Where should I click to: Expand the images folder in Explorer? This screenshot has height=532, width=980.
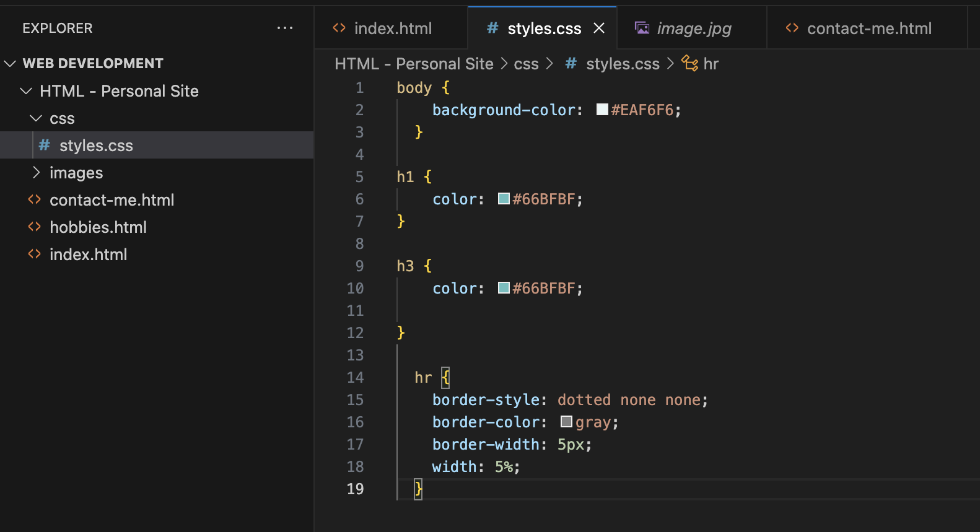pyautogui.click(x=36, y=172)
